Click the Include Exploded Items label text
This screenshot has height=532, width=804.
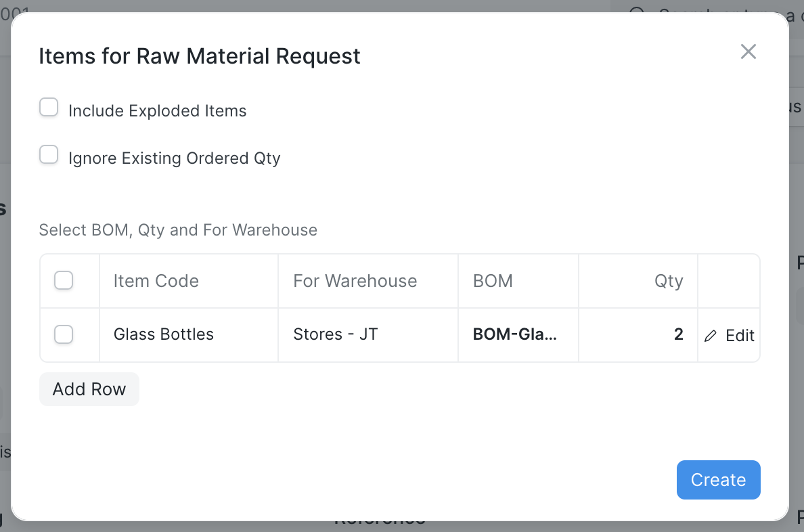157,111
